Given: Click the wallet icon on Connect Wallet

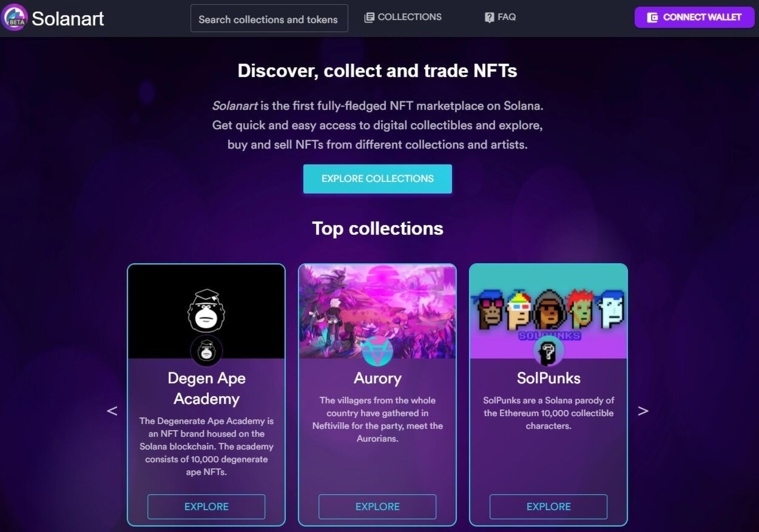Looking at the screenshot, I should pos(652,17).
